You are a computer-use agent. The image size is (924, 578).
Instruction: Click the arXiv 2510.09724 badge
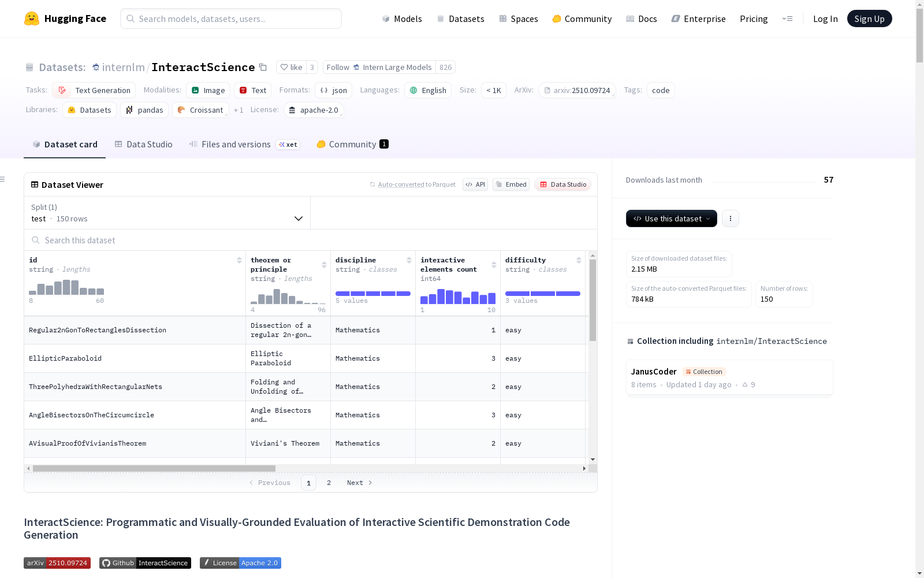[57, 563]
